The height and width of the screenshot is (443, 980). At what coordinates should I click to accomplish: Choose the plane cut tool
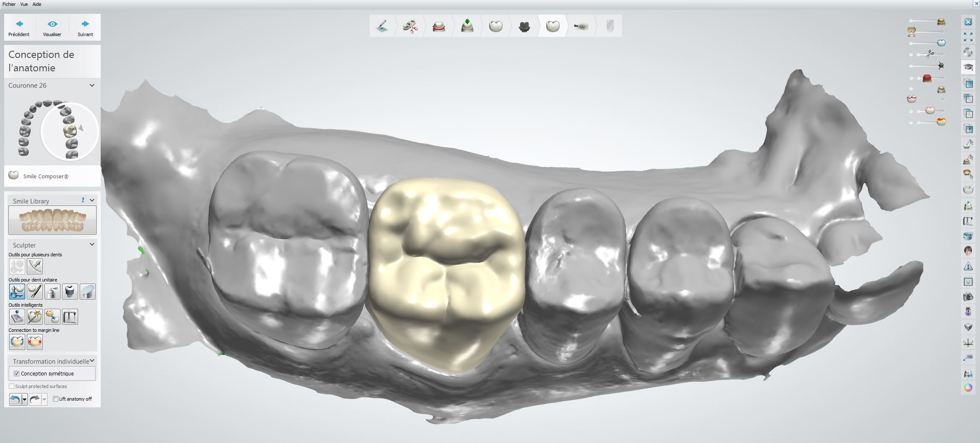[88, 292]
